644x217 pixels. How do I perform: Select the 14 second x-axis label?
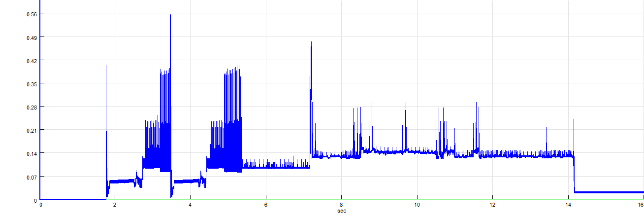(568, 205)
